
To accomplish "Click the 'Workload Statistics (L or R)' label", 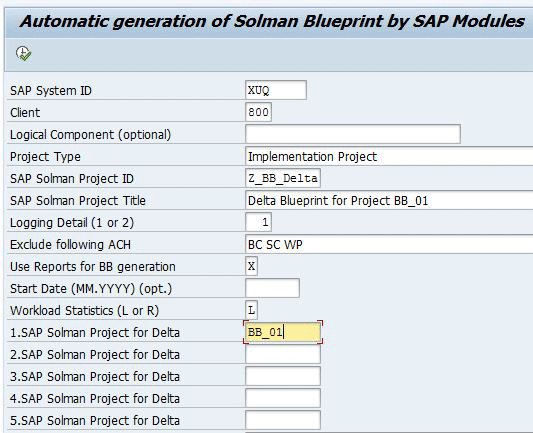I will point(84,311).
